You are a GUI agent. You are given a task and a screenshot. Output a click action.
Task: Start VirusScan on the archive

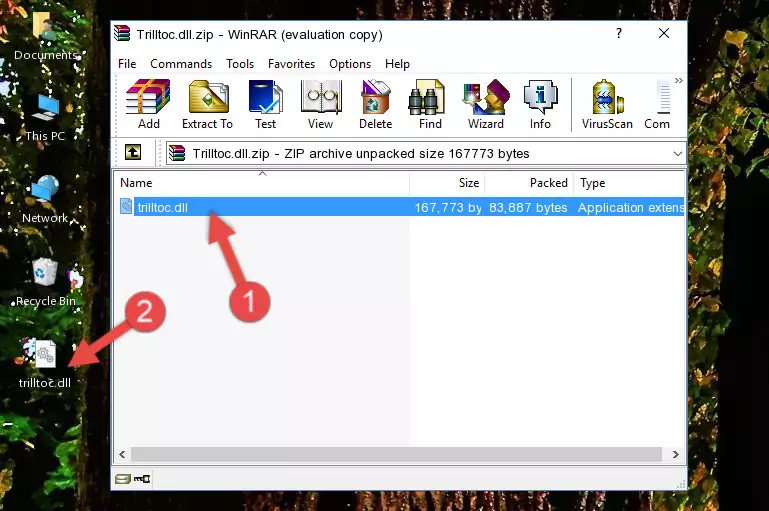click(x=607, y=104)
